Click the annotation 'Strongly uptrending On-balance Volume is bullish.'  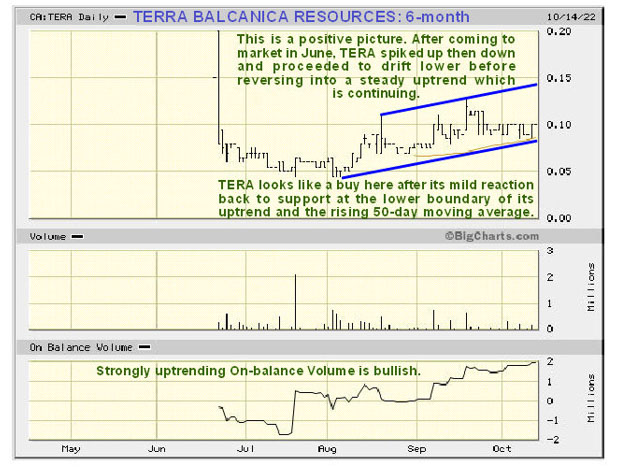pyautogui.click(x=258, y=371)
